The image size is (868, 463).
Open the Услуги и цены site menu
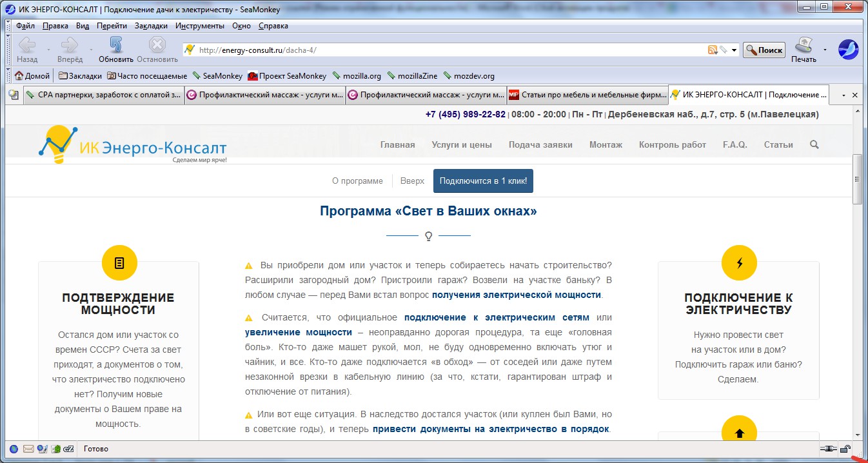462,144
